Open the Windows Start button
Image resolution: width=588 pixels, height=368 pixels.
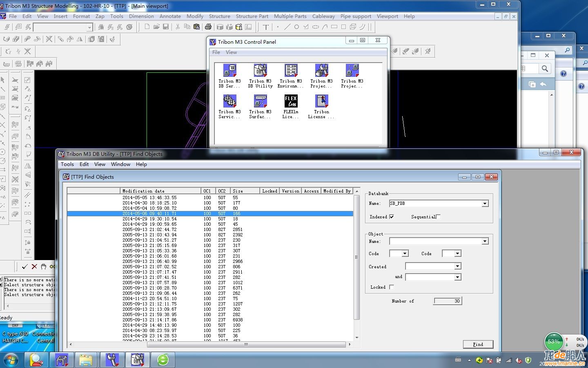tap(11, 360)
